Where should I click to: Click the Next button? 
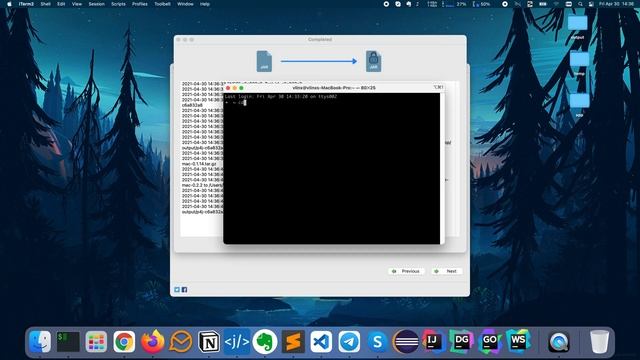[x=447, y=271]
